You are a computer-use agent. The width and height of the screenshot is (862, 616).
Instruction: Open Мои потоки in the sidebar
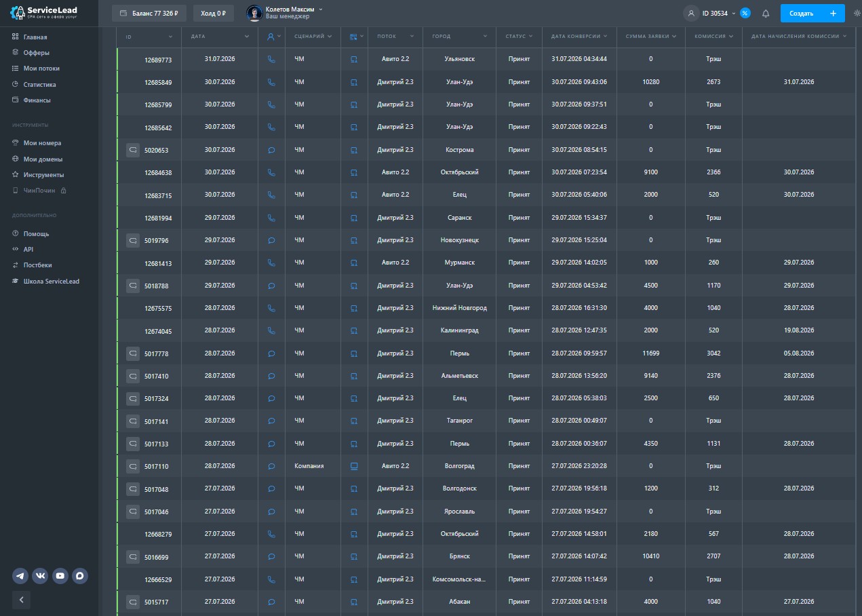pos(41,69)
